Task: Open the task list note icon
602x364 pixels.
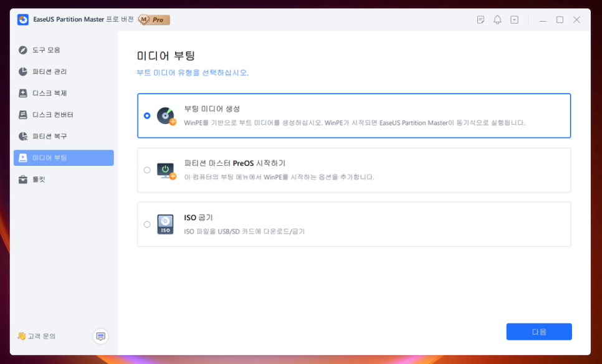Action: point(480,19)
